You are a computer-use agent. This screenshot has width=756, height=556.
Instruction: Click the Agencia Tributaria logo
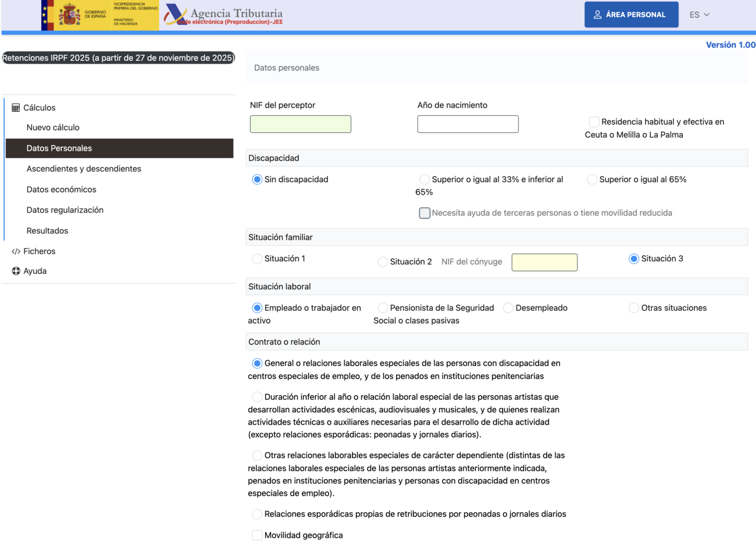pyautogui.click(x=225, y=14)
